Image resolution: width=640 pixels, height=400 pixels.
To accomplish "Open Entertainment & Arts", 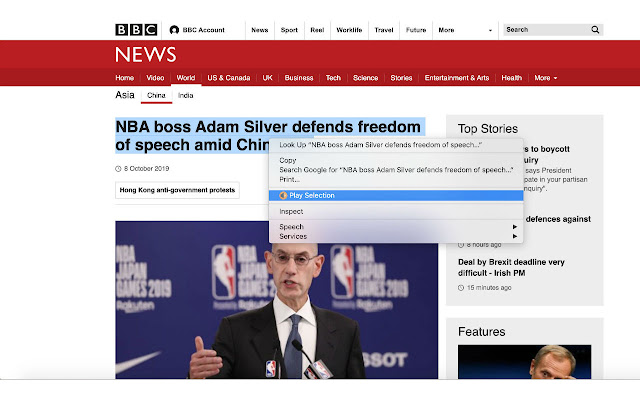I will (x=457, y=78).
